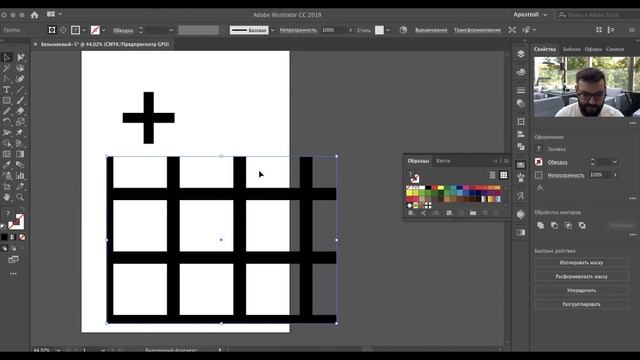Screen dimensions: 640x360
Task: Open Edit Toolbar three-dots button
Action: 13,274
